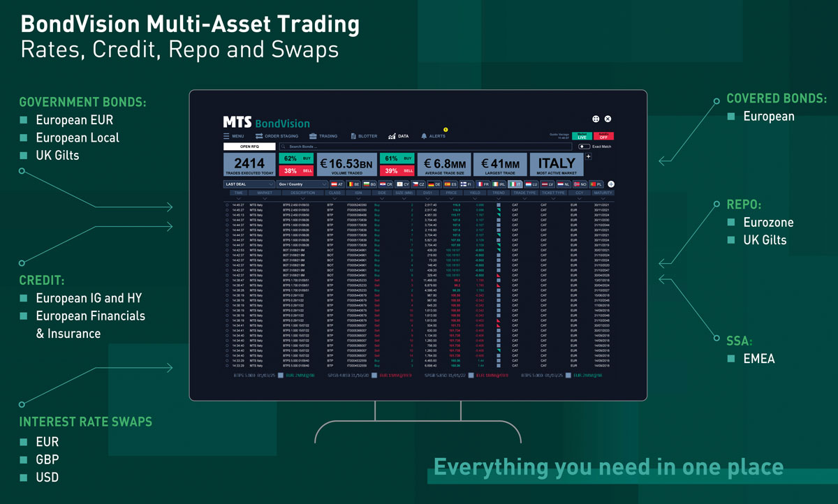Filter by the FR France flag
The width and height of the screenshot is (838, 504).
[483, 184]
